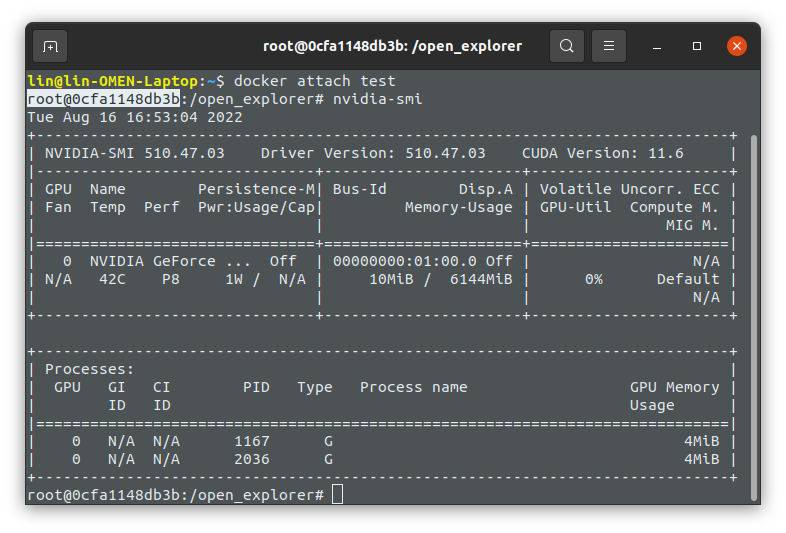Viewport: 786px width, 533px height.
Task: Click the 'nvidia-smi' command on the second line
Action: (377, 99)
